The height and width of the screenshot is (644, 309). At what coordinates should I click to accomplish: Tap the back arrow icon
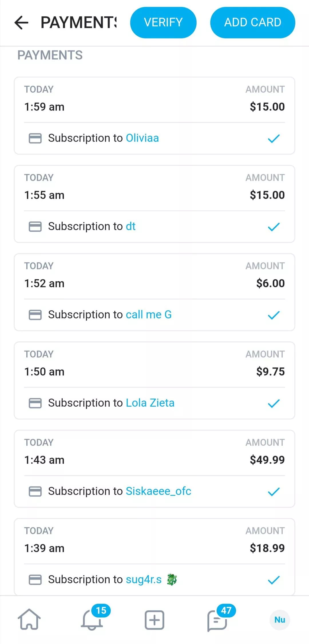[x=21, y=23]
